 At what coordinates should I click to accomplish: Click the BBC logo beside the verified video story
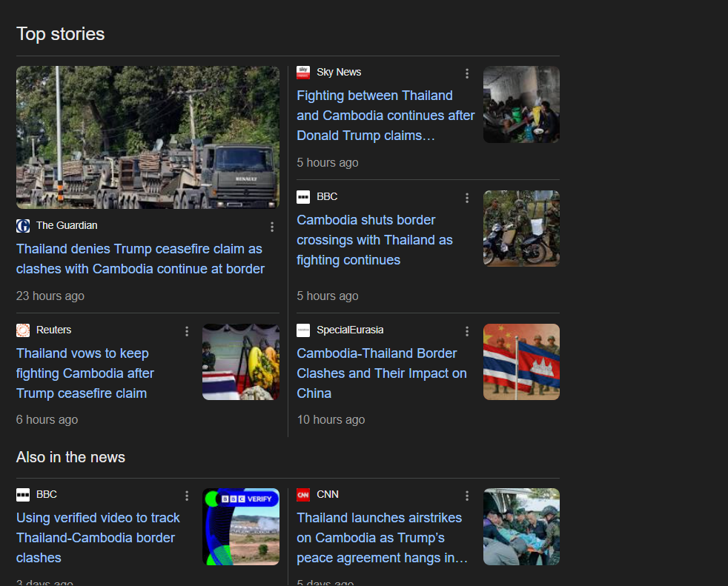pyautogui.click(x=23, y=495)
